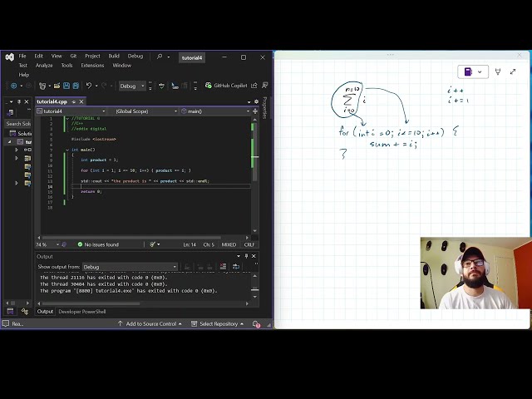Viewport: 532px width, 399px height.
Task: Open the Properties side tab
Action: pos(265,107)
